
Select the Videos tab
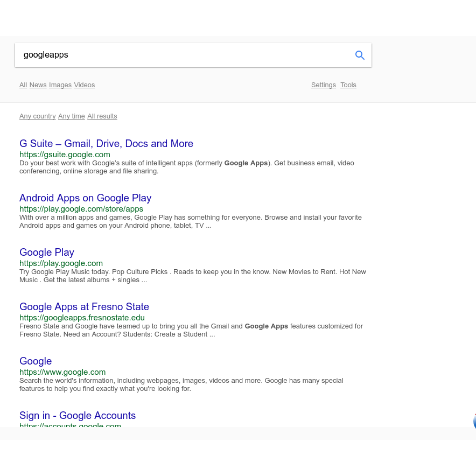(x=85, y=85)
